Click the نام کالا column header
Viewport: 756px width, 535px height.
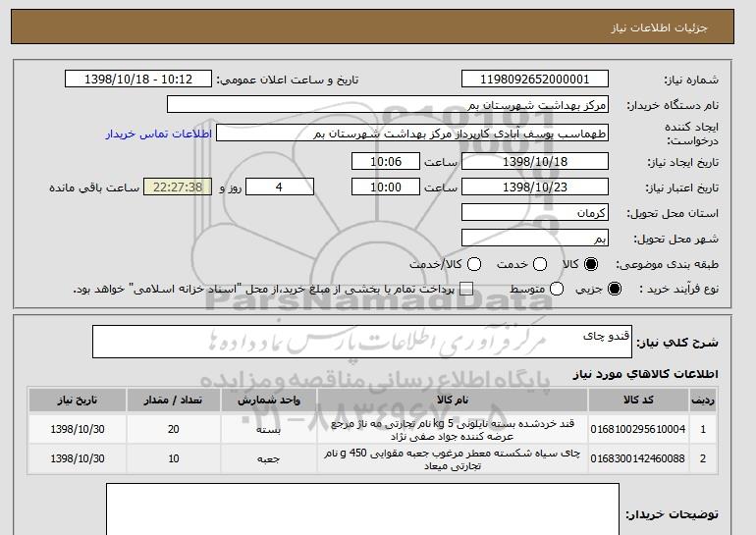(x=453, y=401)
